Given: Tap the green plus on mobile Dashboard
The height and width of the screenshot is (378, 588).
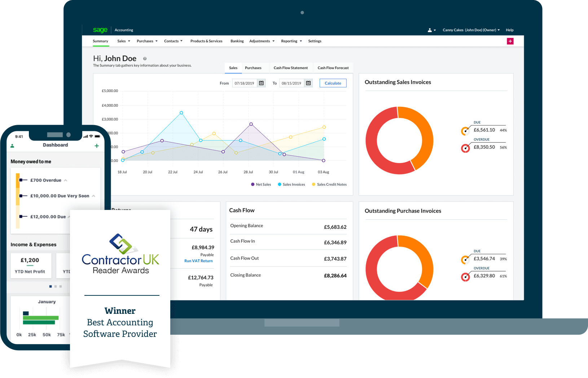Looking at the screenshot, I should pyautogui.click(x=97, y=146).
